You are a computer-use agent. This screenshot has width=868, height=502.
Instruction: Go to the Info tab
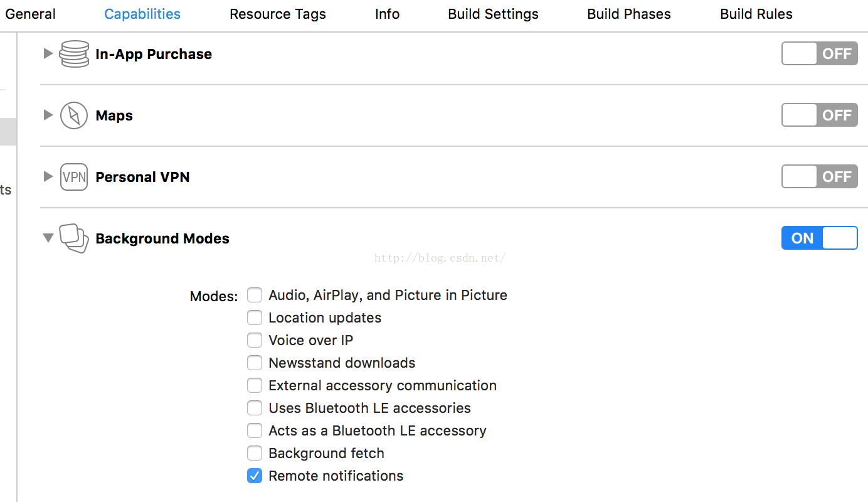tap(387, 14)
